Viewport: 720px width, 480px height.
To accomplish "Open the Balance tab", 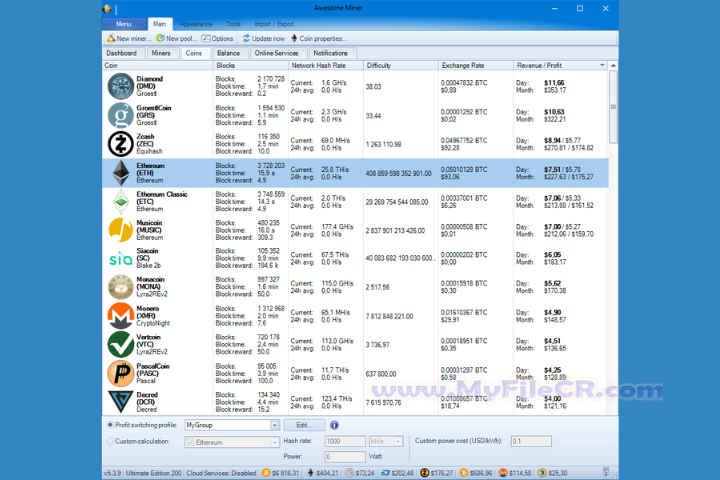I will coord(229,53).
